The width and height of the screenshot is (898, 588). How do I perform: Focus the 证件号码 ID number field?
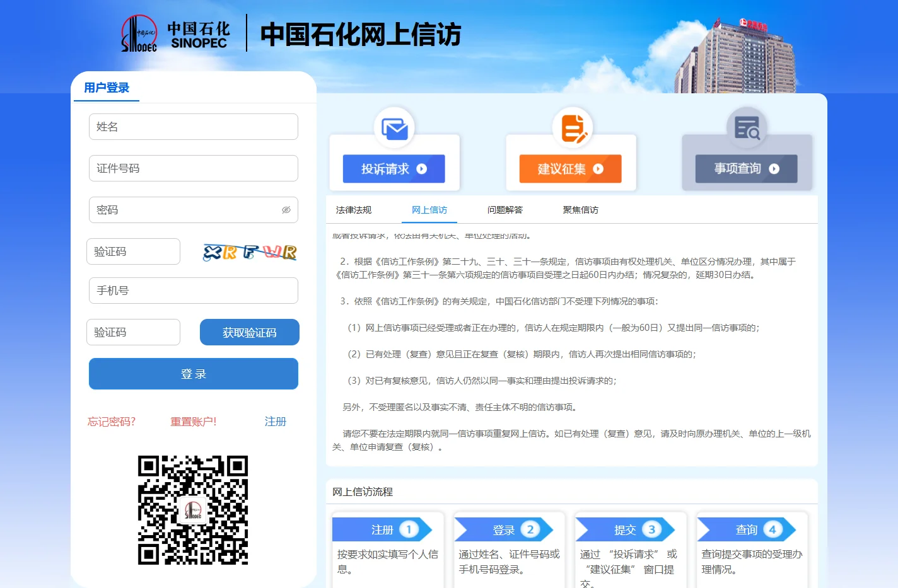point(194,168)
